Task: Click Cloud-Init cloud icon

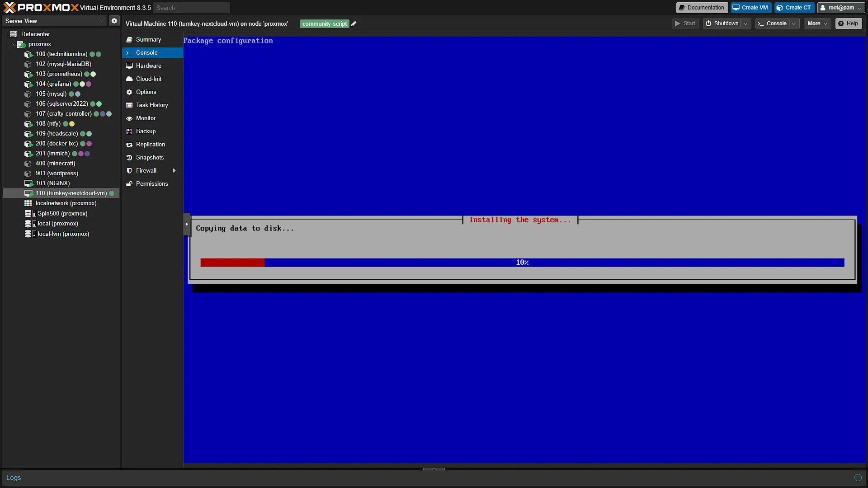Action: point(129,79)
